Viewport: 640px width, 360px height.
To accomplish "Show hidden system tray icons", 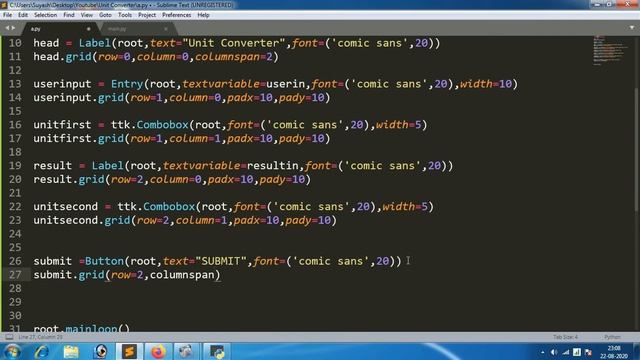I will point(542,352).
